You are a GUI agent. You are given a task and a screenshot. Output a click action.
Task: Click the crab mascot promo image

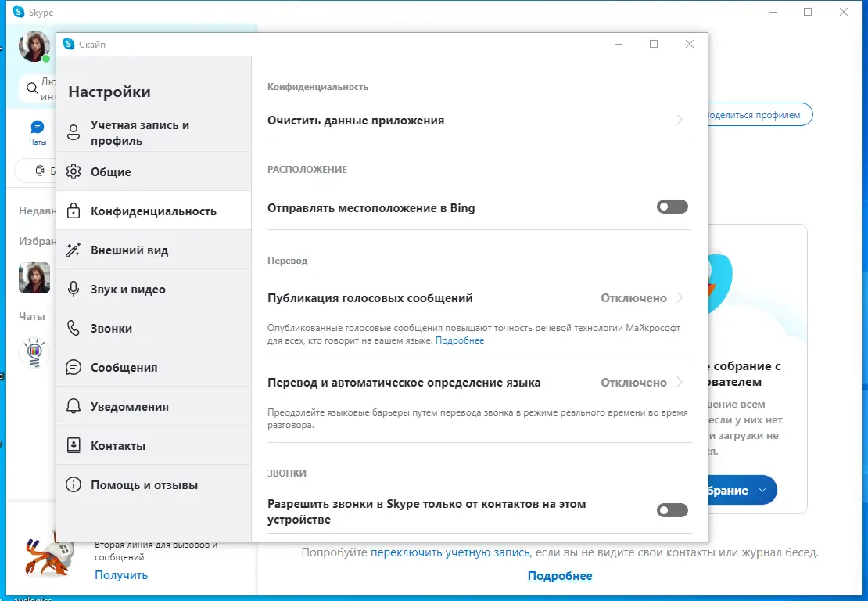coord(49,556)
